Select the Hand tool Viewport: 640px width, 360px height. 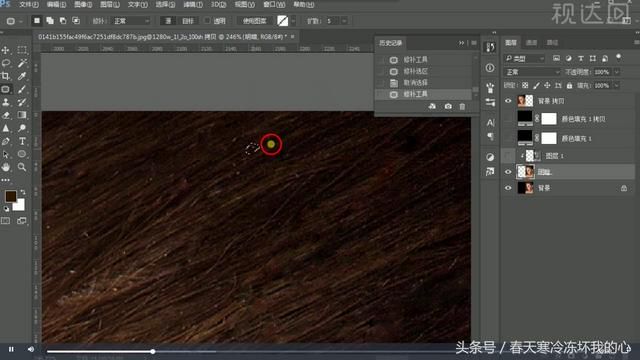(x=6, y=167)
